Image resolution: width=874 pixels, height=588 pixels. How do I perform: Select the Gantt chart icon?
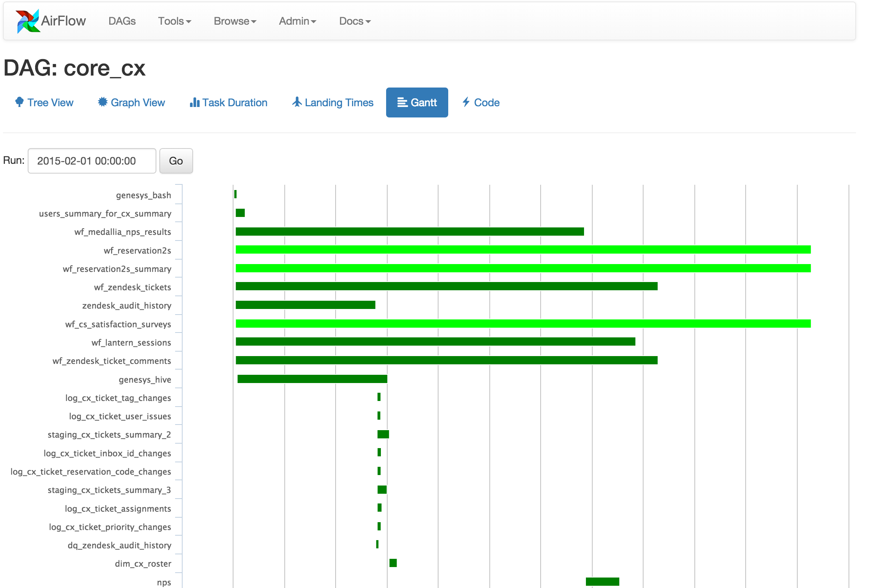pos(402,102)
